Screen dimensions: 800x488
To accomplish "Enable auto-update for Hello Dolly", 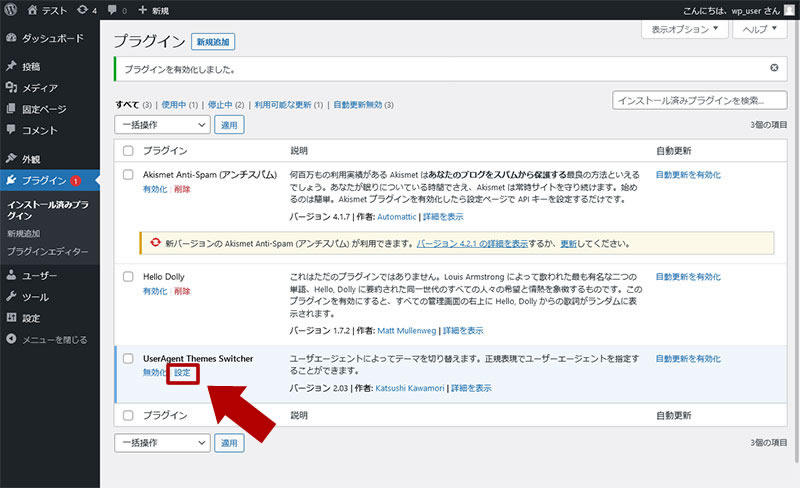I will coord(688,277).
